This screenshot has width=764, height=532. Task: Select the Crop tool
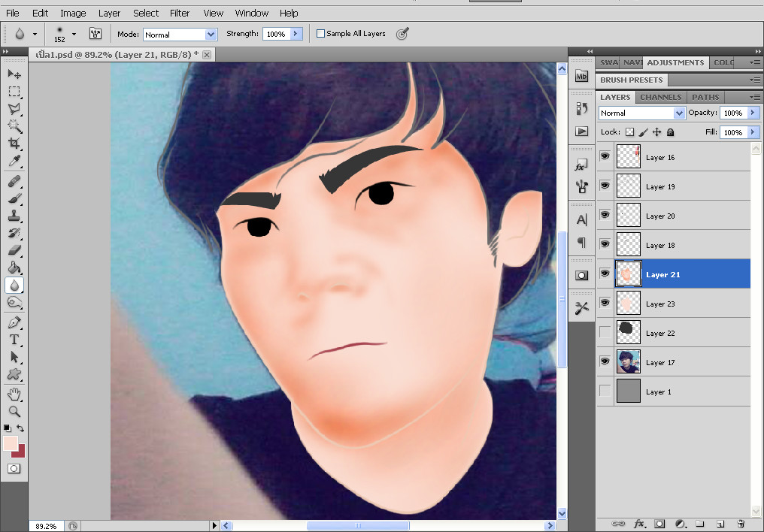tap(14, 144)
